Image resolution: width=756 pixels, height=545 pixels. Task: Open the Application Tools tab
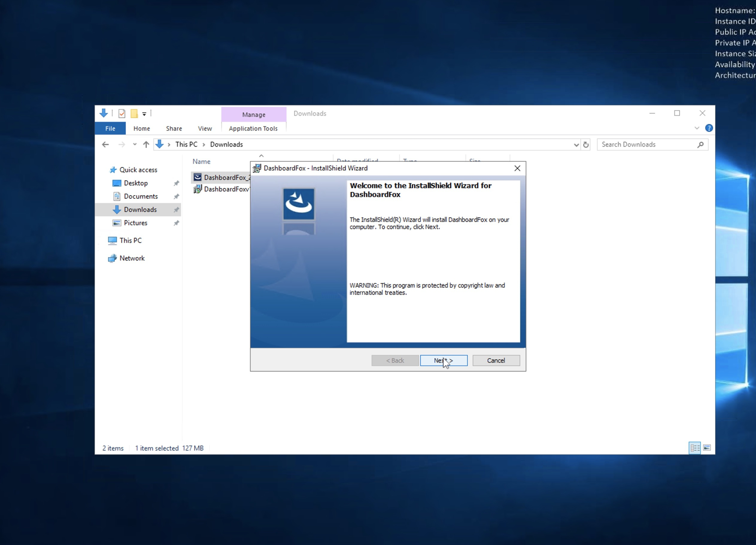(253, 128)
